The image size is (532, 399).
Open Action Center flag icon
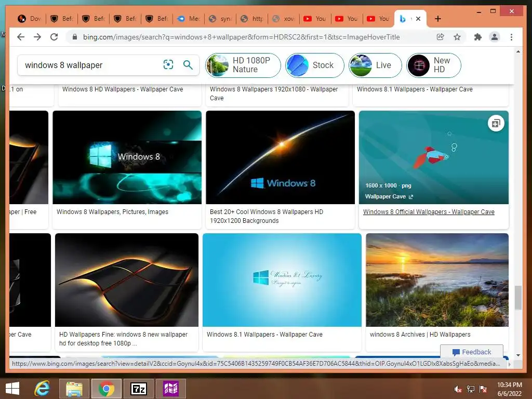[483, 389]
